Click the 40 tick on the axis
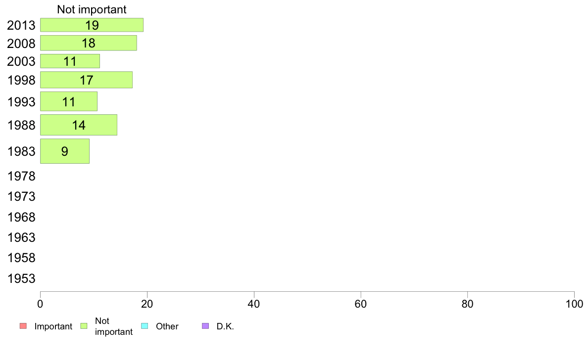588x364 pixels. (x=254, y=304)
